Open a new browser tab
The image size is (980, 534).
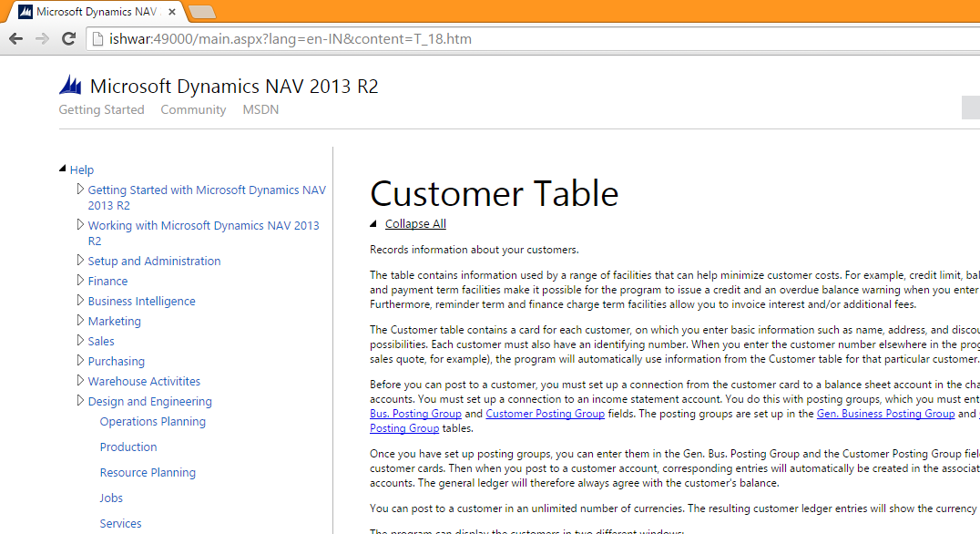click(x=202, y=12)
